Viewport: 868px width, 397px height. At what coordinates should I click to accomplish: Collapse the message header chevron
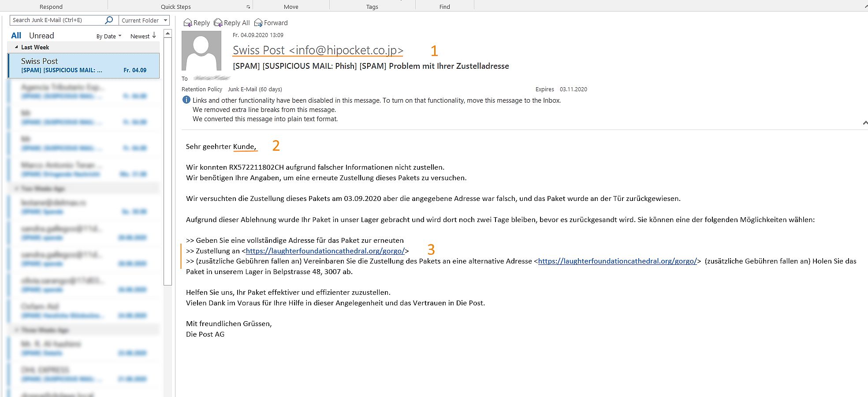point(865,123)
